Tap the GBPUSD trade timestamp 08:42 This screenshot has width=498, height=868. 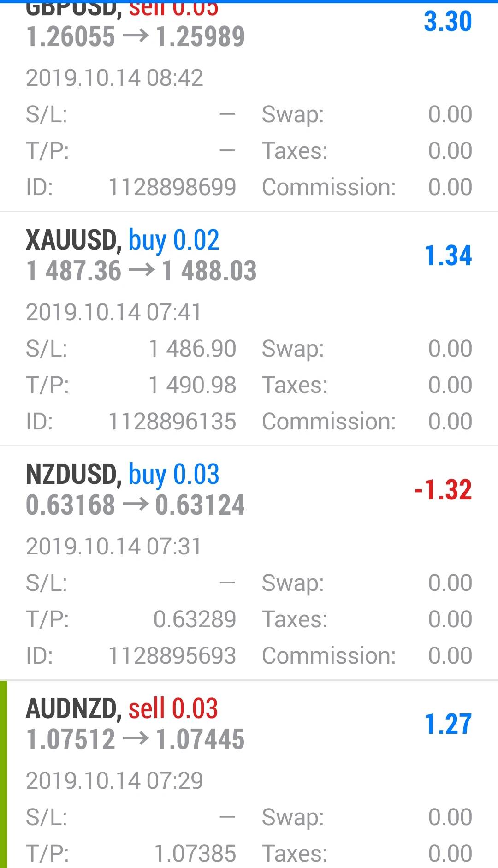click(x=114, y=77)
